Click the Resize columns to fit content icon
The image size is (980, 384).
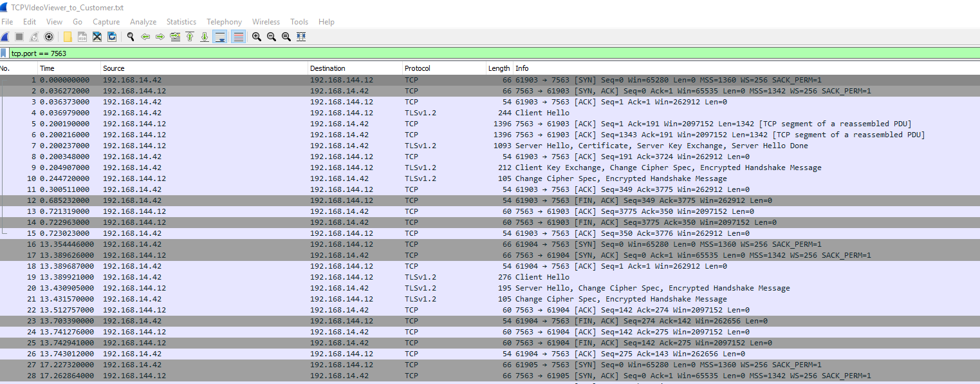click(x=301, y=37)
